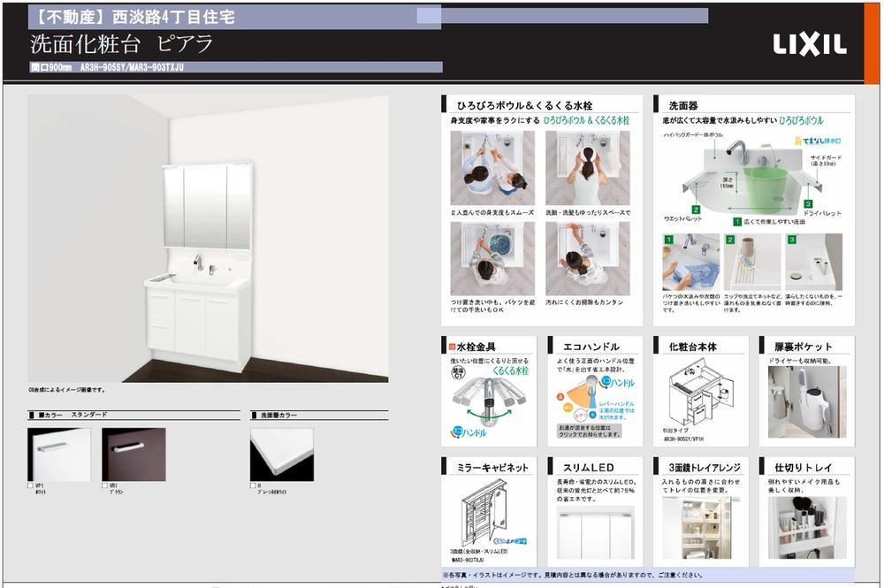Open the hair washing overhead photo
The height and width of the screenshot is (588, 884).
(588, 168)
